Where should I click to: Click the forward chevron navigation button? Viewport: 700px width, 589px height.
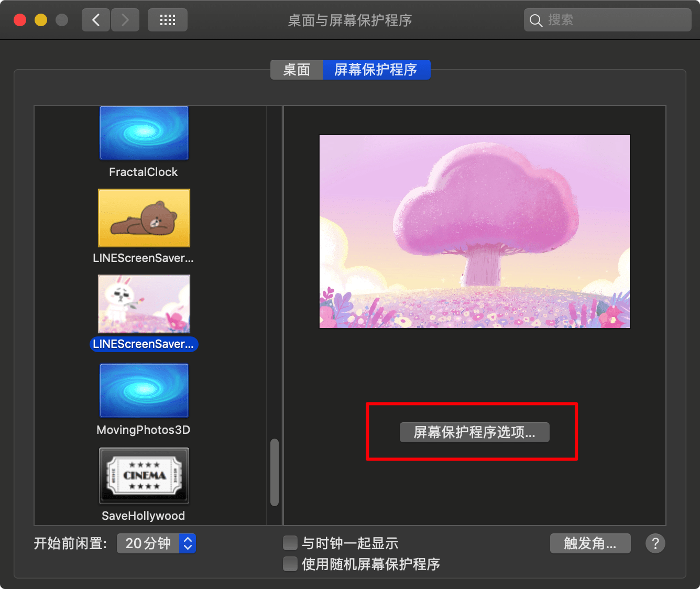point(125,20)
